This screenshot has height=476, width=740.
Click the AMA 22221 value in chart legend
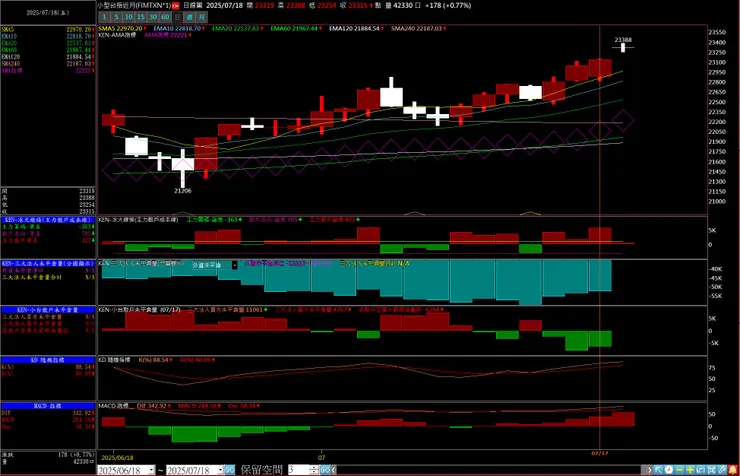pyautogui.click(x=166, y=35)
